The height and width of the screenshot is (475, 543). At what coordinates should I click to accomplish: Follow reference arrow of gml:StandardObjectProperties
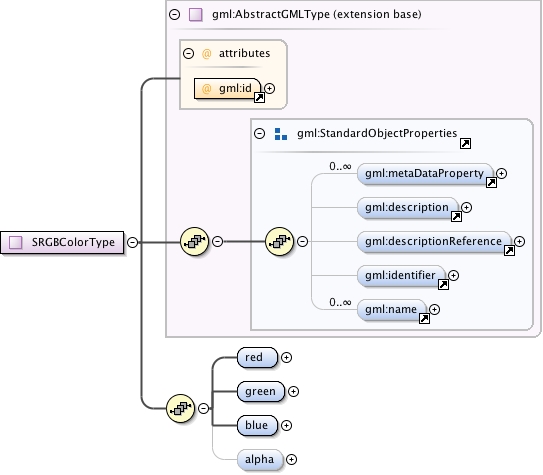(x=465, y=143)
